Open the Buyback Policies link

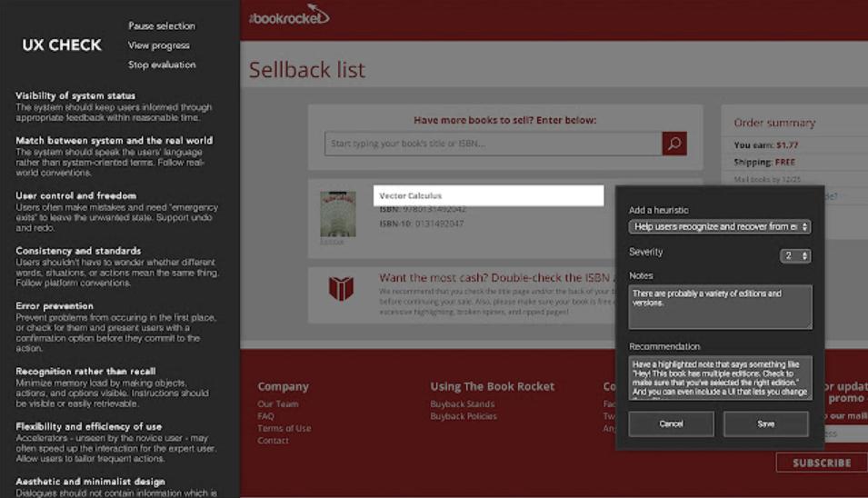click(464, 416)
